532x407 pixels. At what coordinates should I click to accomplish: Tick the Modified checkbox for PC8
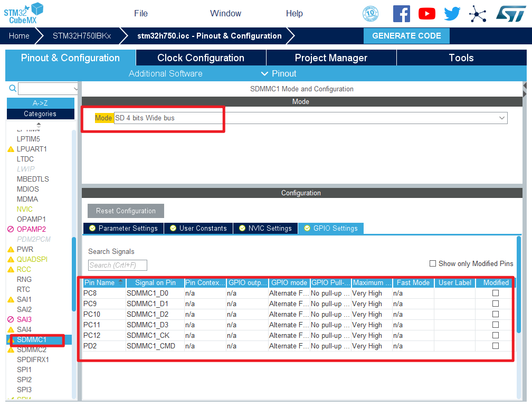point(496,293)
